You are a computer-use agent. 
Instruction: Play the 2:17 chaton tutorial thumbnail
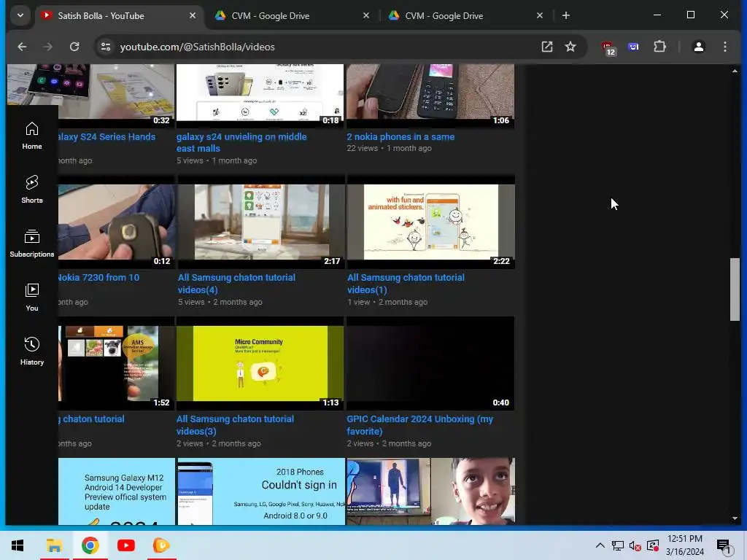click(x=261, y=222)
